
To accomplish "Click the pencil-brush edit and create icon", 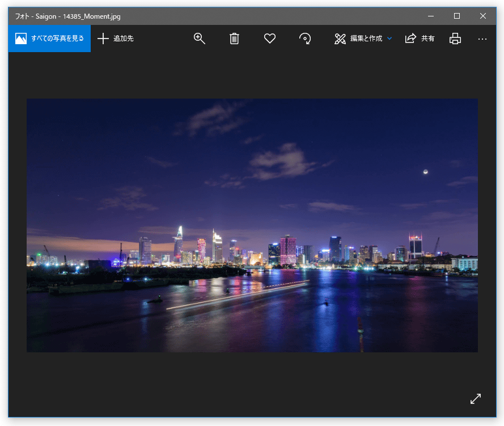I will tap(340, 39).
